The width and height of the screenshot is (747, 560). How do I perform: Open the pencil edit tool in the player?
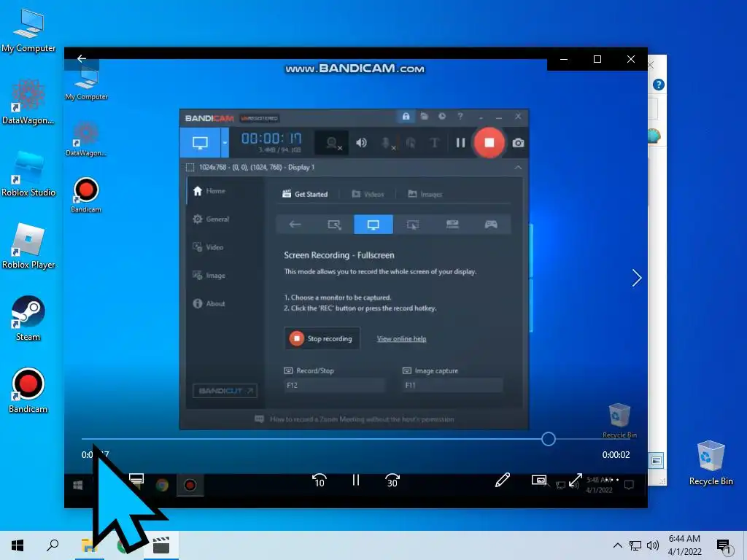coord(502,480)
